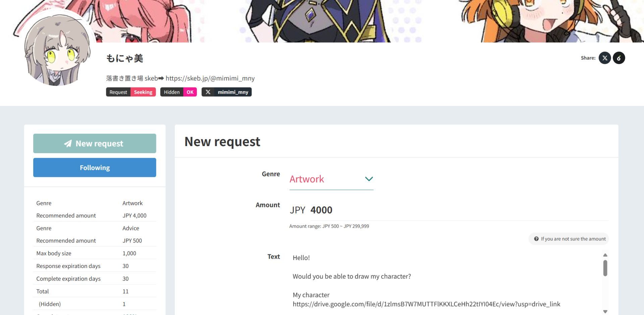Click the X logo in mimimi_mny badge
Viewport: 644px width, 315px height.
tap(208, 92)
